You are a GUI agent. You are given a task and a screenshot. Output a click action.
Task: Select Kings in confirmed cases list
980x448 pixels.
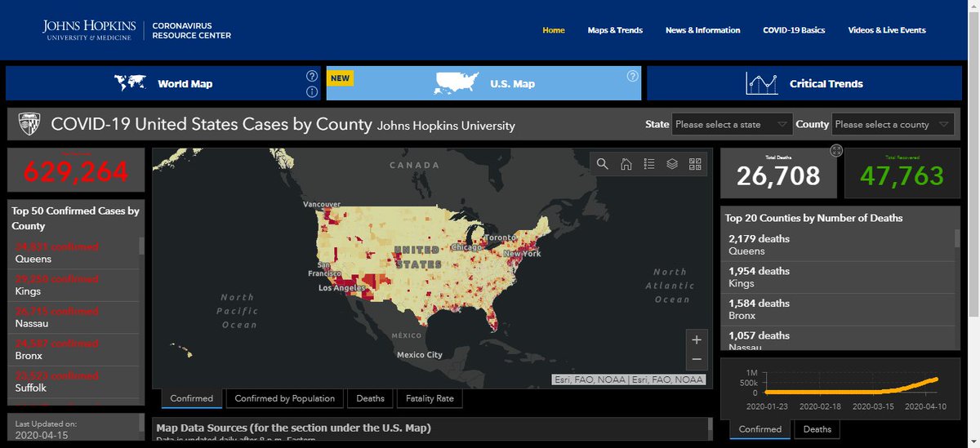[x=73, y=285]
